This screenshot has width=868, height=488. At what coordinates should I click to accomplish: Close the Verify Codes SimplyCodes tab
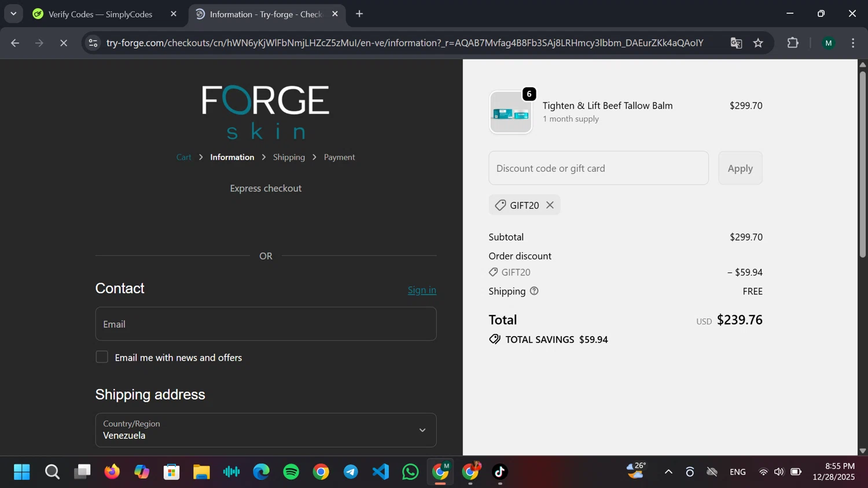(x=174, y=14)
